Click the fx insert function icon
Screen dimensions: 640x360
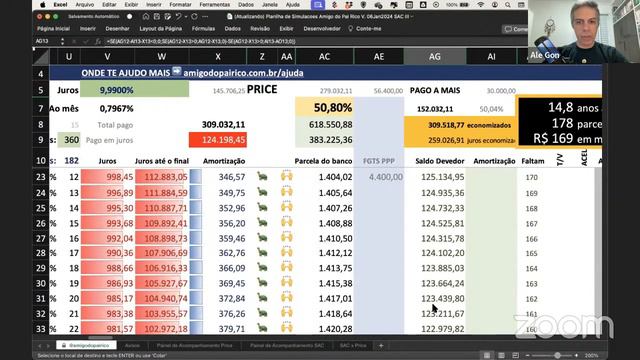pyautogui.click(x=98, y=41)
